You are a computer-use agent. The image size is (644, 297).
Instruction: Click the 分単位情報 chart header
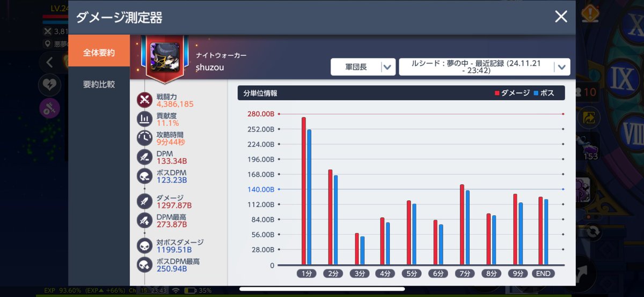click(x=401, y=93)
